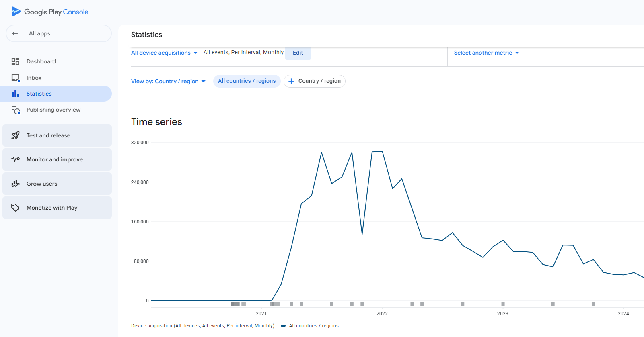Expand the Grow users section
Screen dimensions: 644x337
coord(57,184)
